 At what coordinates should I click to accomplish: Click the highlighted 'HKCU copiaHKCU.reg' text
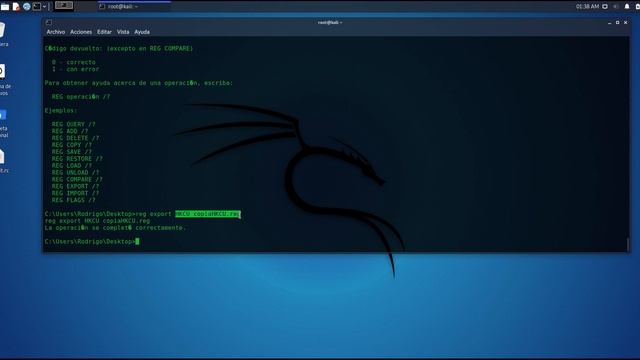point(208,214)
